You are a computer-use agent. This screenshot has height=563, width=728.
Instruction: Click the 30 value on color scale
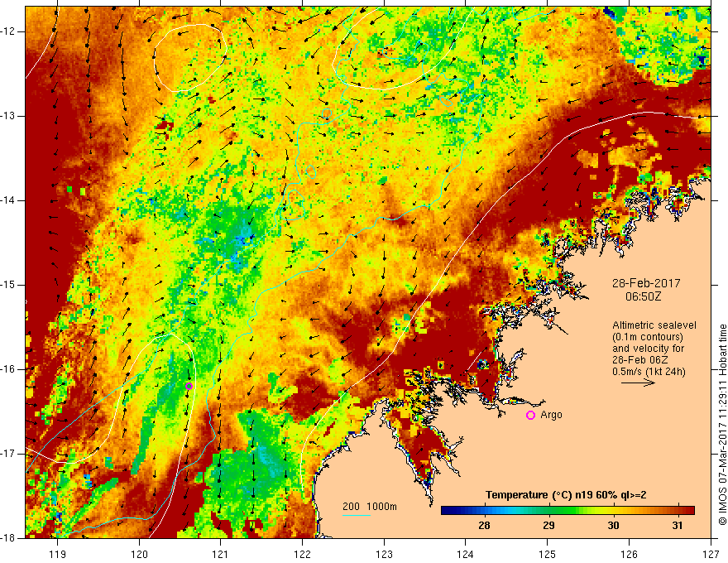pyautogui.click(x=613, y=526)
